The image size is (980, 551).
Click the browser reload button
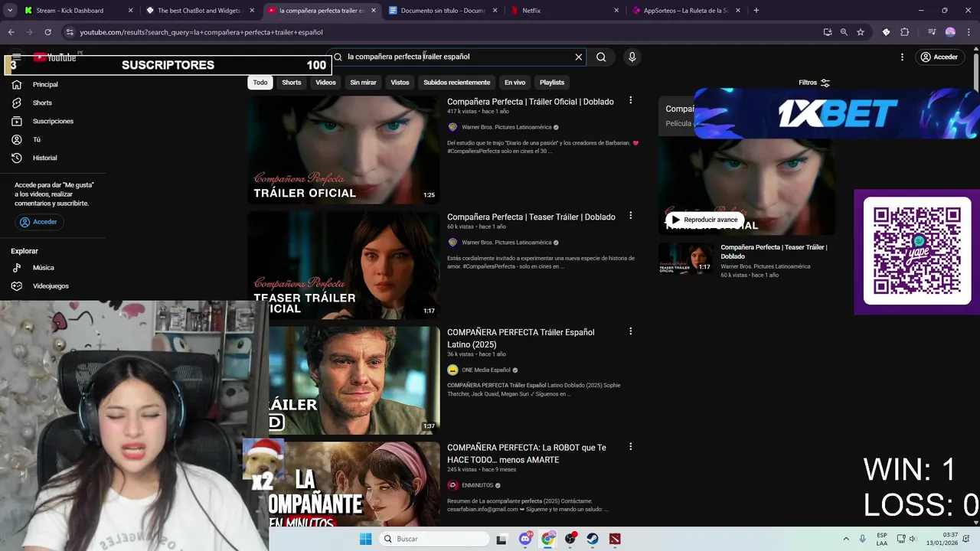tap(47, 32)
